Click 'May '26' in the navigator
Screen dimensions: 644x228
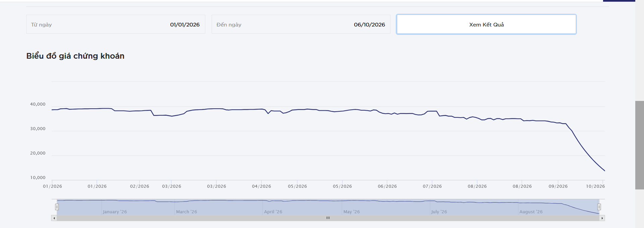coord(352,212)
